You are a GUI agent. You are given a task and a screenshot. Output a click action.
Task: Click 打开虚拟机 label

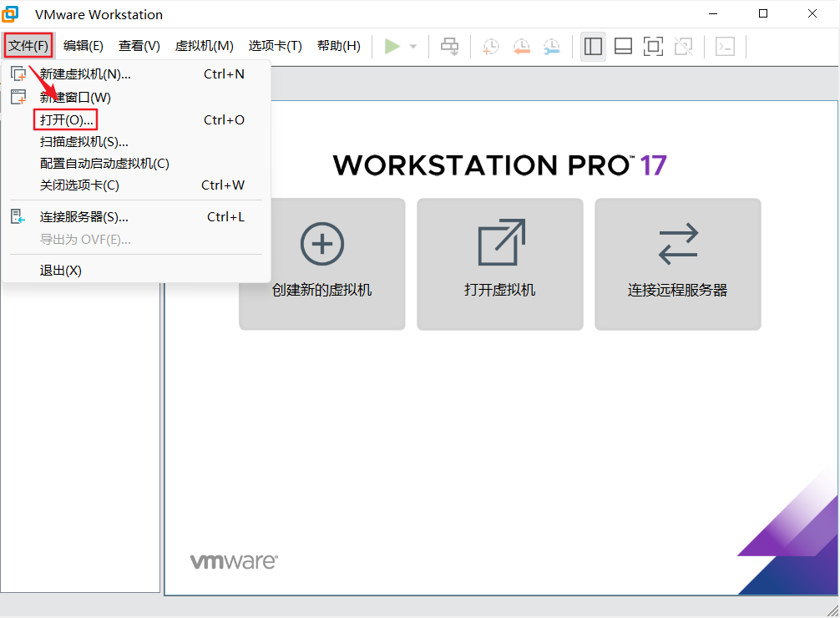click(500, 290)
